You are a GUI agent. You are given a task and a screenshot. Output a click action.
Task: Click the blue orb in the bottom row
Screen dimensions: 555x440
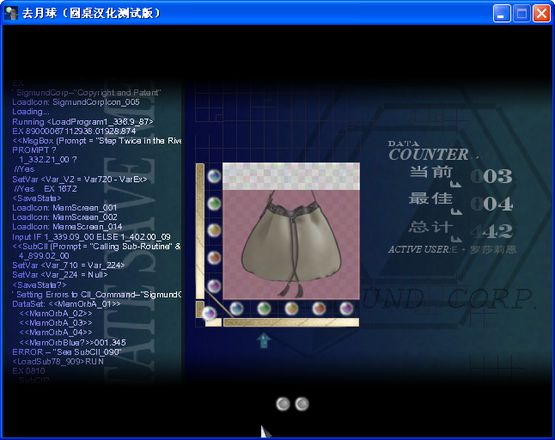point(236,309)
